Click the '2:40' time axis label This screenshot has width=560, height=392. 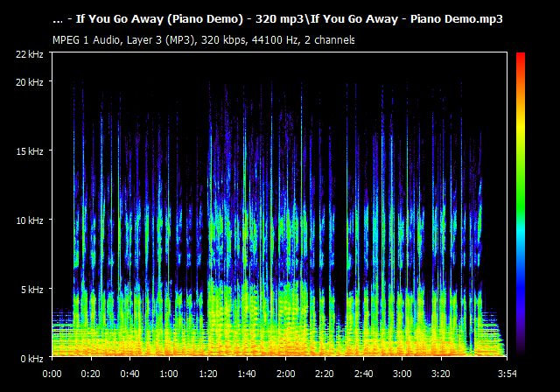[364, 374]
